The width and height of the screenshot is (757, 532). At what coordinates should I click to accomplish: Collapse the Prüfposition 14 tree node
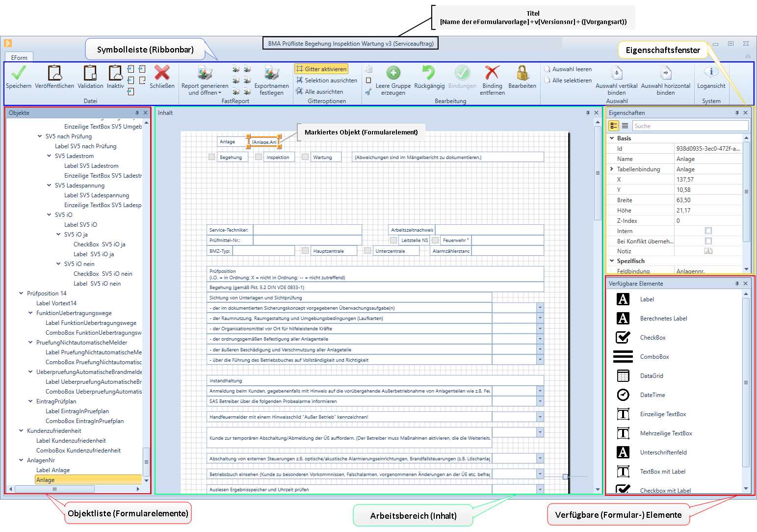(21, 293)
